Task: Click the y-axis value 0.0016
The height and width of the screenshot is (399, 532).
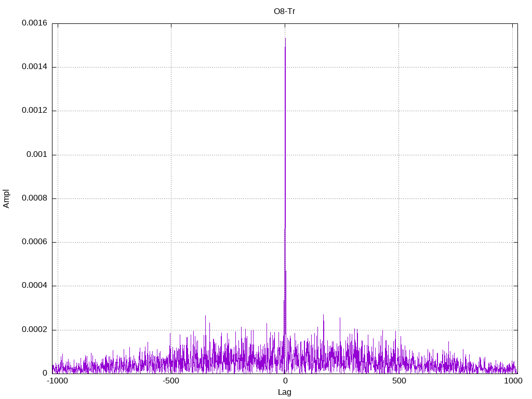Action: (35, 23)
